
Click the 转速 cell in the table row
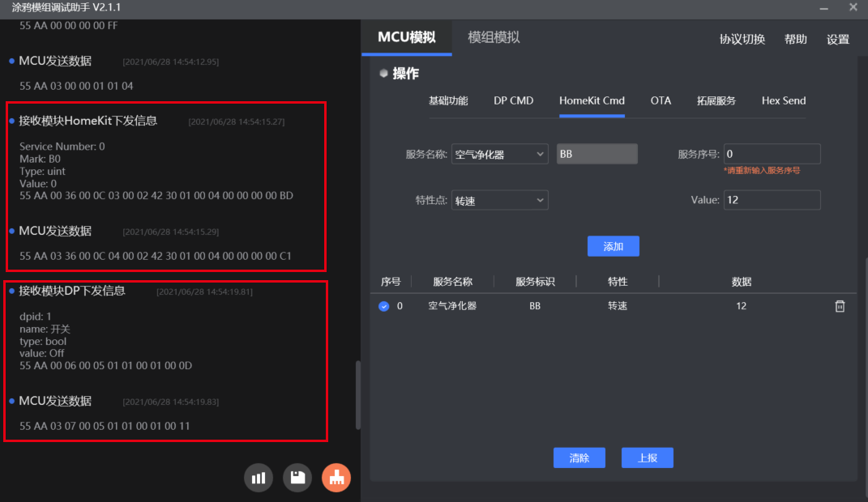(618, 306)
